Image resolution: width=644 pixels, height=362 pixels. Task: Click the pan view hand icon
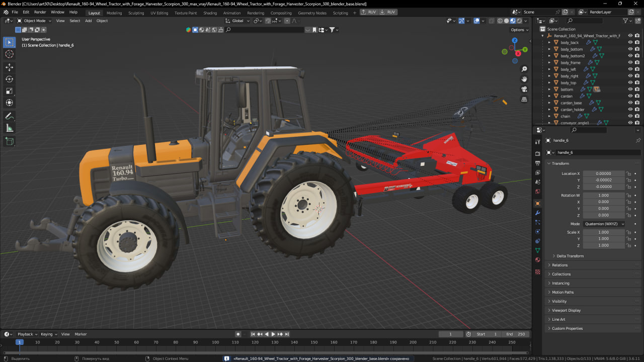pos(524,79)
